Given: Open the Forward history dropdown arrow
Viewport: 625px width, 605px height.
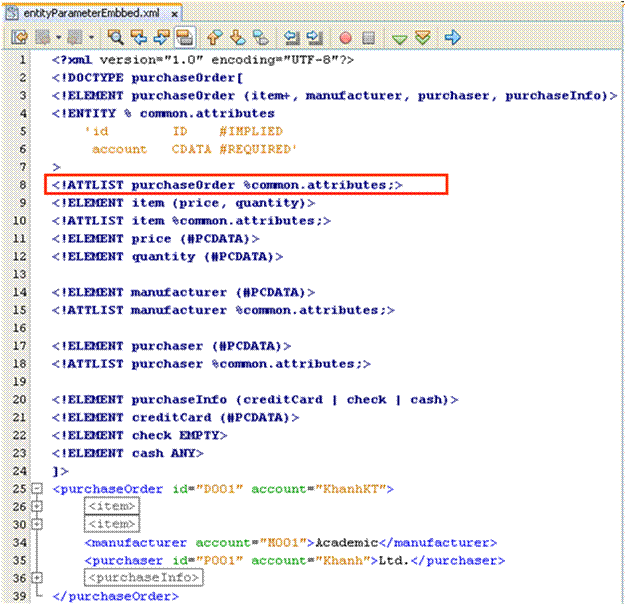Looking at the screenshot, I should [x=91, y=38].
